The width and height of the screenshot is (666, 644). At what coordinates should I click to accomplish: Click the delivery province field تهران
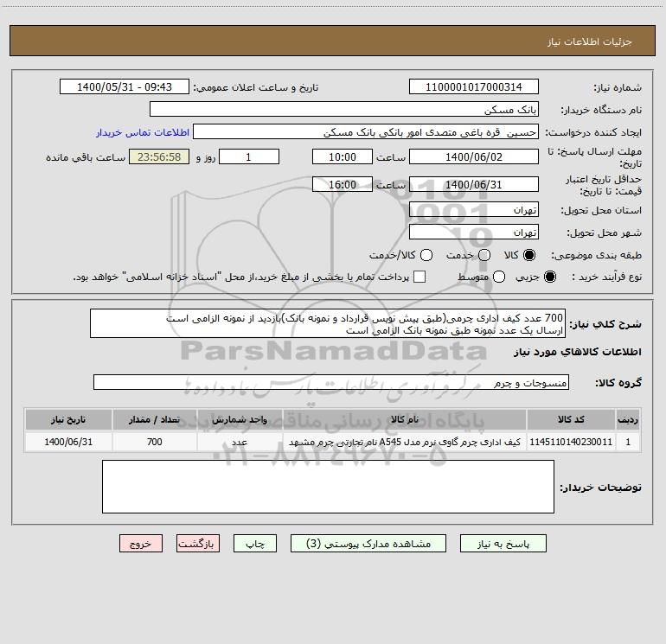point(474,209)
